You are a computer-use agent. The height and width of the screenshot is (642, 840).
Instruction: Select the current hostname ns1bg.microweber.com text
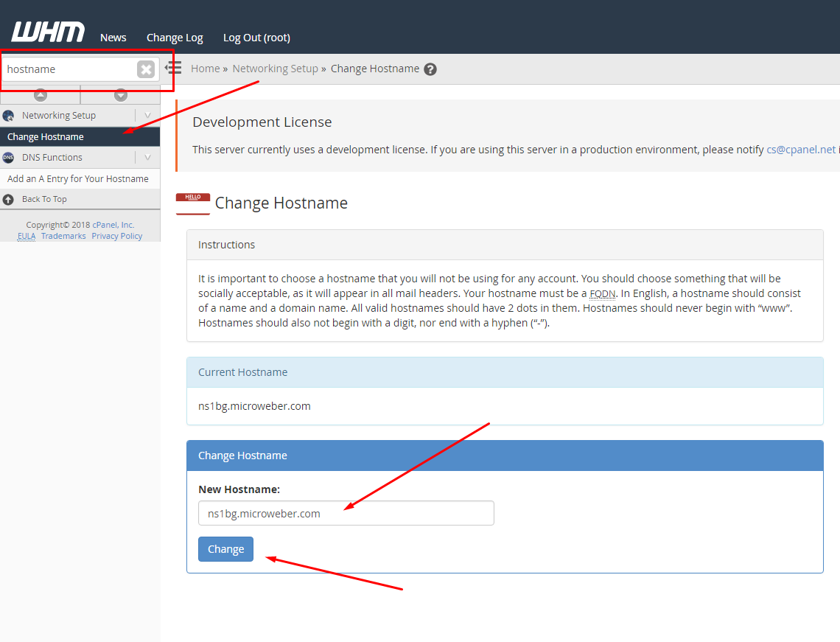254,406
